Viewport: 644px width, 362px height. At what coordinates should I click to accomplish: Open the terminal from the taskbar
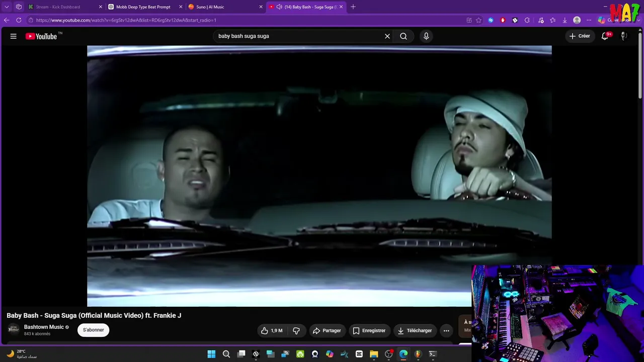tap(432, 354)
